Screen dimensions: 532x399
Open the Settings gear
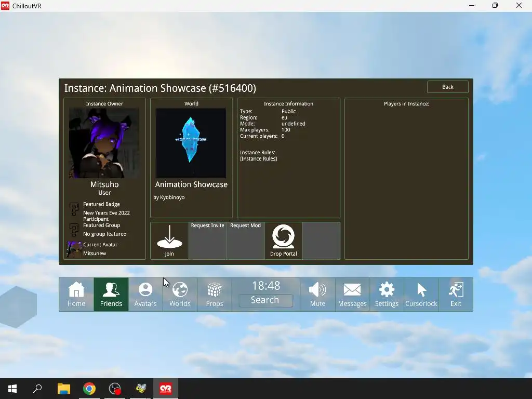coord(387,295)
